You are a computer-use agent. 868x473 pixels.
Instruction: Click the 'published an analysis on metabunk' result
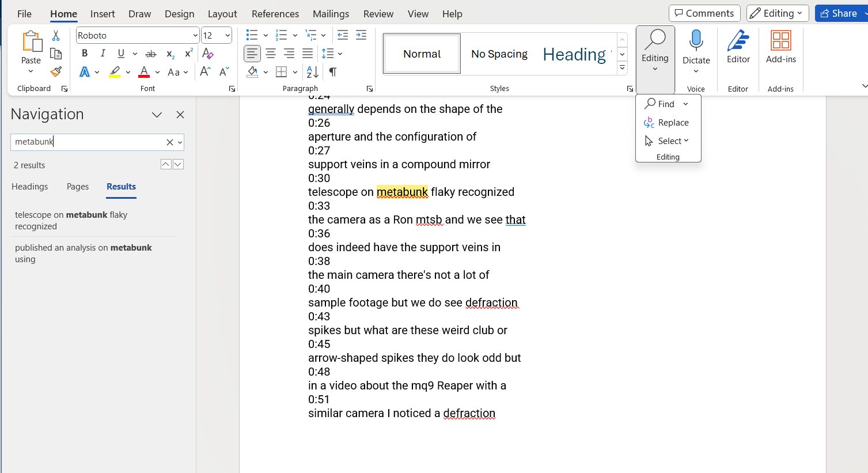click(84, 253)
